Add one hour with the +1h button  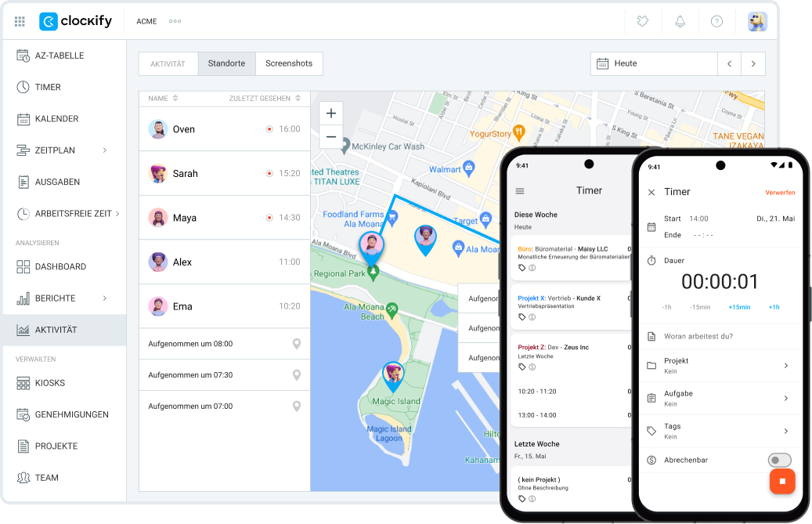tap(774, 307)
